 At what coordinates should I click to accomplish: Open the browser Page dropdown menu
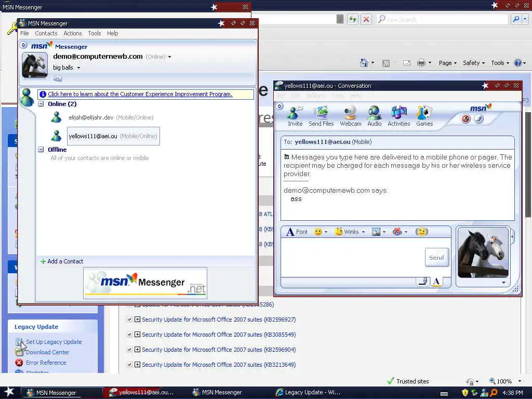(x=447, y=63)
